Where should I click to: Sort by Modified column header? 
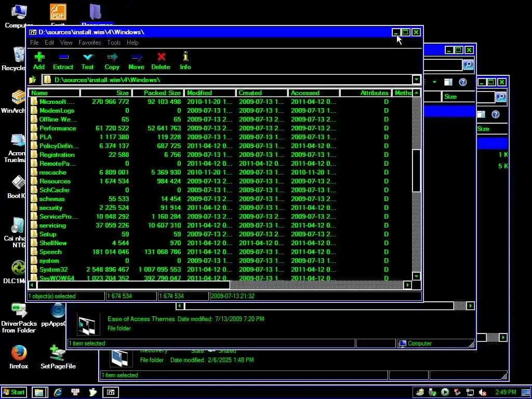(x=210, y=92)
